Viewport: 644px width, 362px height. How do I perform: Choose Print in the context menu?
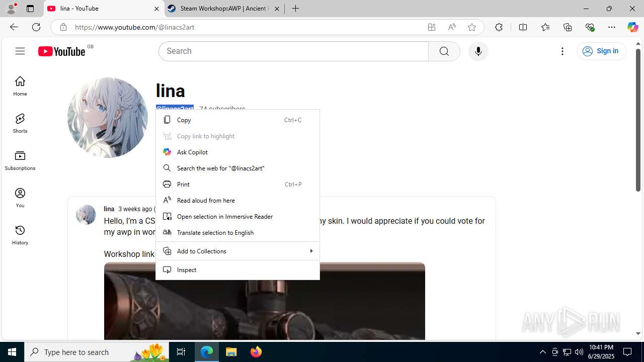pyautogui.click(x=237, y=184)
